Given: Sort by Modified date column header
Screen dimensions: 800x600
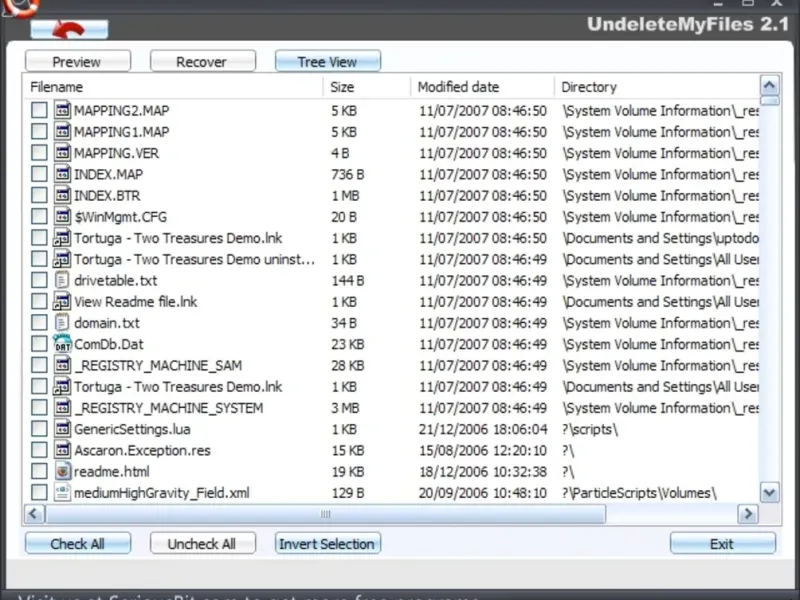Looking at the screenshot, I should coord(482,87).
